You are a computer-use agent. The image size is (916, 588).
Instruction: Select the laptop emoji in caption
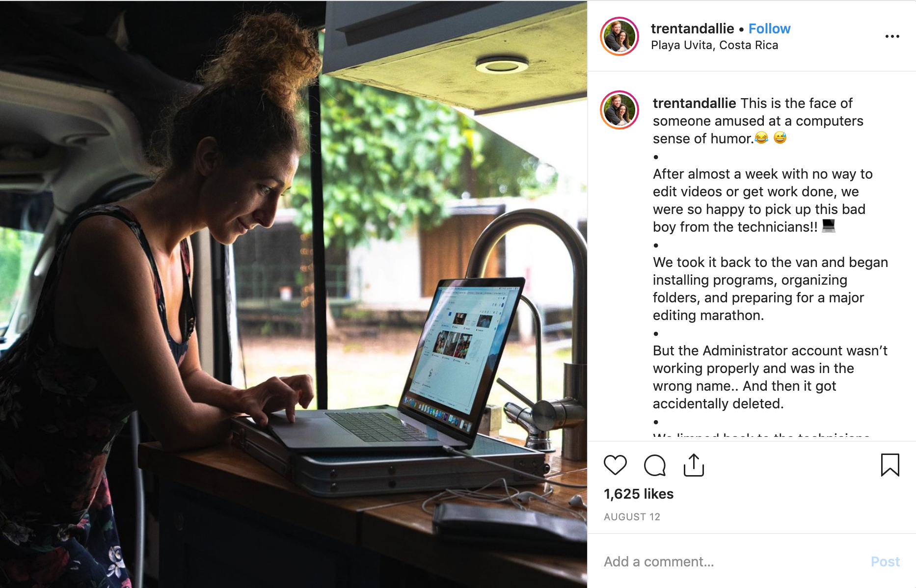tap(829, 226)
